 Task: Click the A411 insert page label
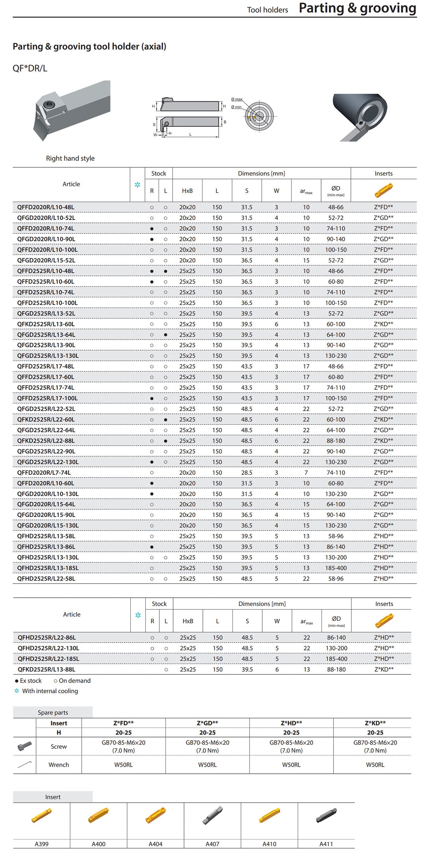pos(326,844)
